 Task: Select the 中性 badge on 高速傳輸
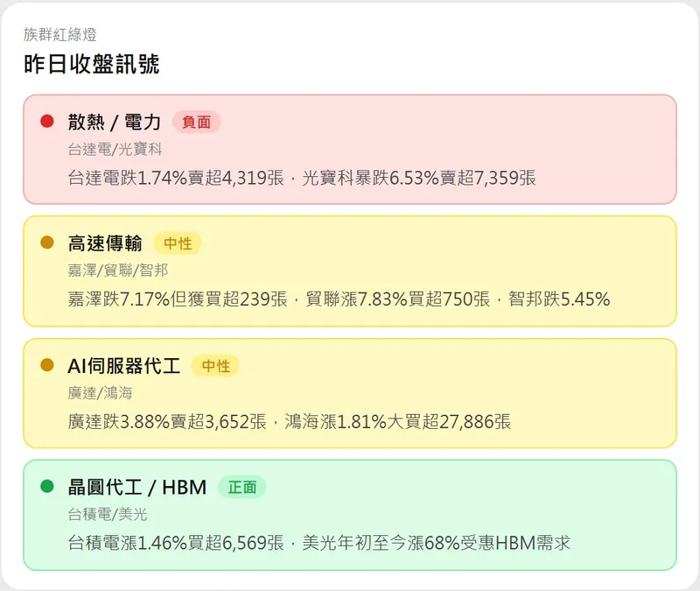tap(178, 243)
